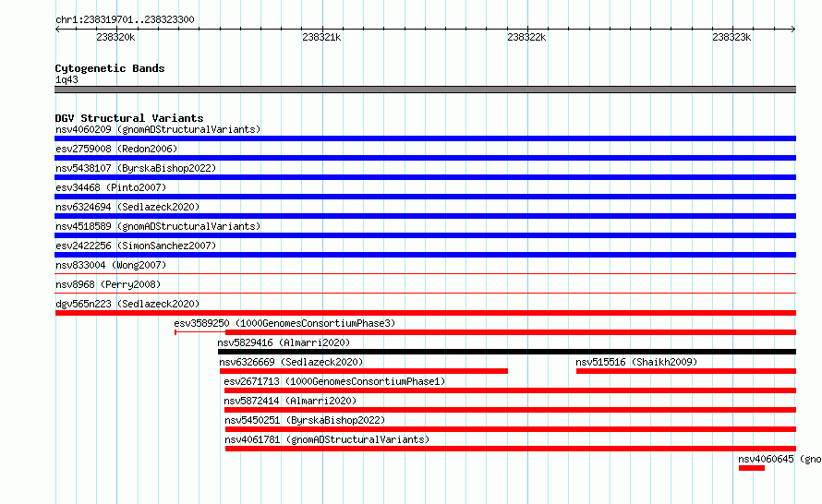Select the black nsv5829416 variant bar
Image resolution: width=822 pixels, height=504 pixels.
pos(507,352)
